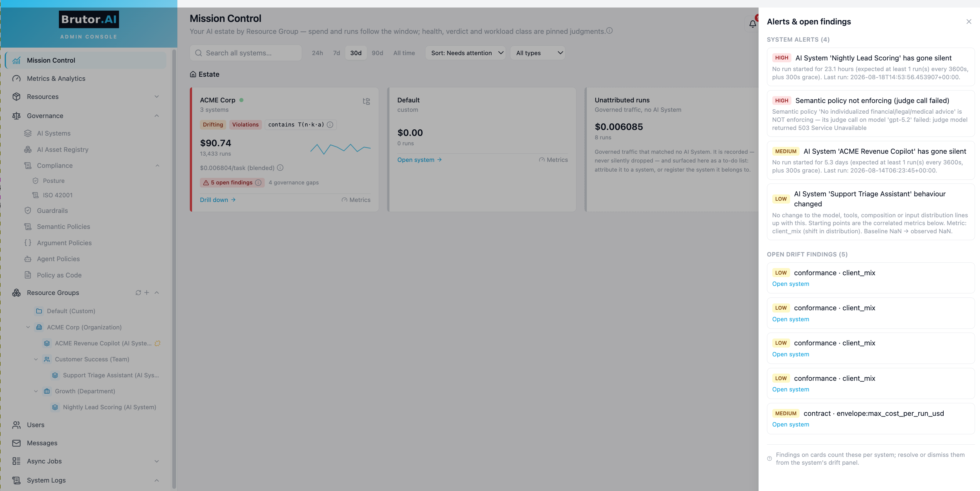
Task: Select Default (Custom) resource group
Action: [71, 311]
